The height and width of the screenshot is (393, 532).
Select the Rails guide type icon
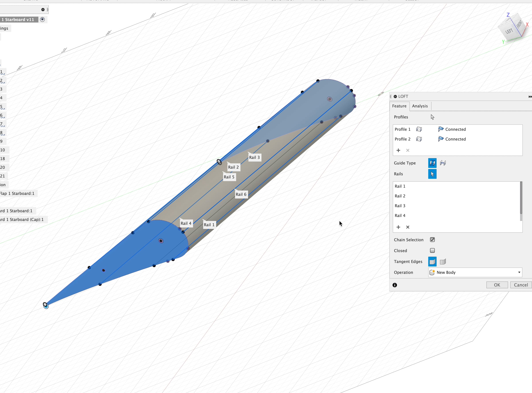(x=432, y=163)
